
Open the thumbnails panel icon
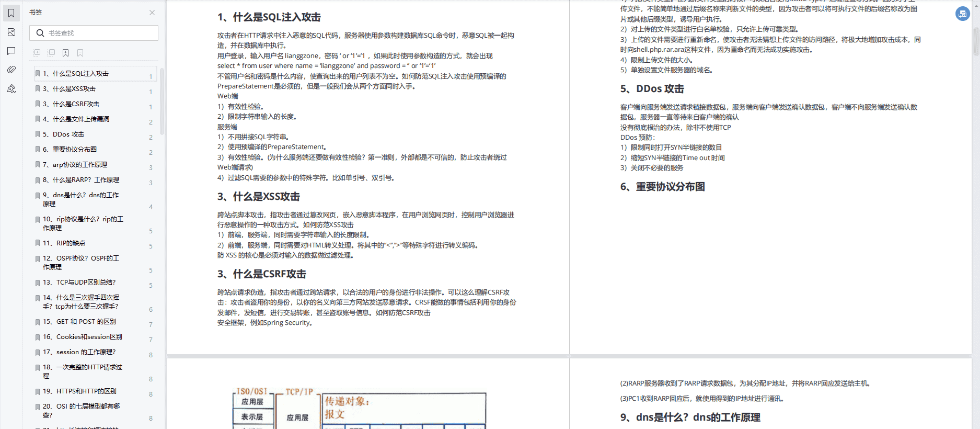11,32
